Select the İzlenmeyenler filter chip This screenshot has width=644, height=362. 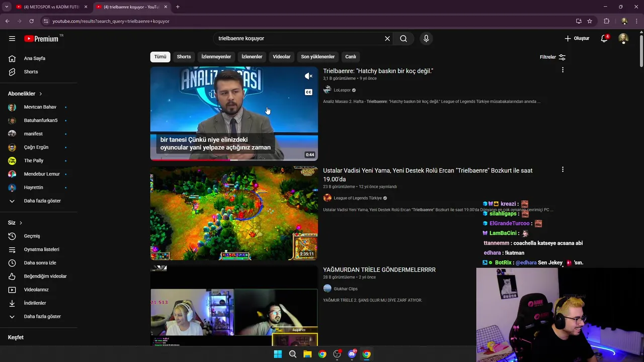tap(216, 57)
